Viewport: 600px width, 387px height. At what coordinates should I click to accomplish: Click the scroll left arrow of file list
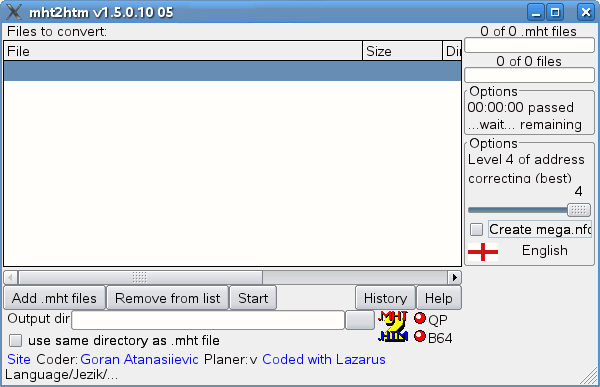pos(10,277)
